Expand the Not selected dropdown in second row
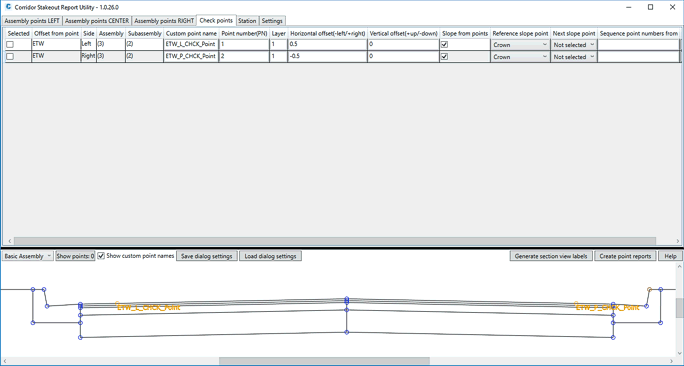Viewport: 684px width, 366px height. [x=574, y=57]
